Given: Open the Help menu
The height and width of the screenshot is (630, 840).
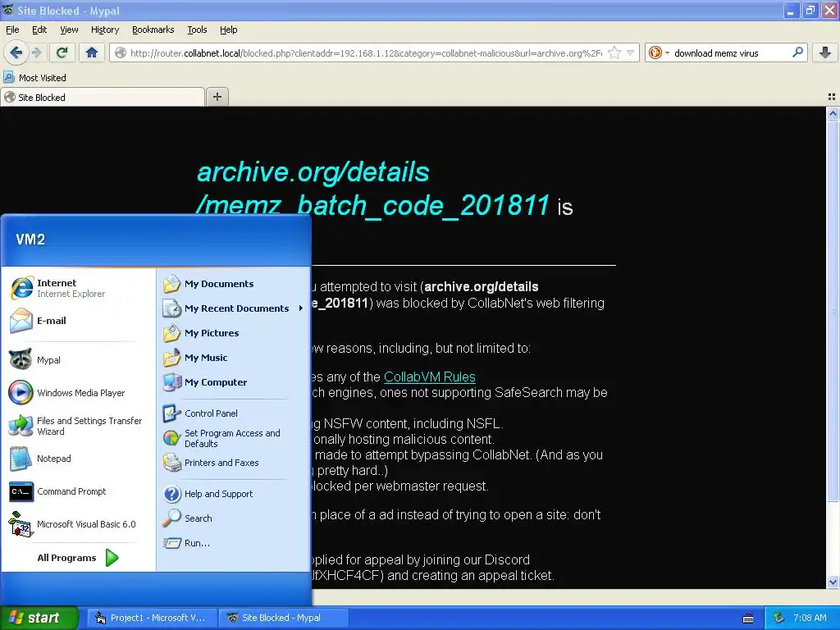Looking at the screenshot, I should coord(228,30).
